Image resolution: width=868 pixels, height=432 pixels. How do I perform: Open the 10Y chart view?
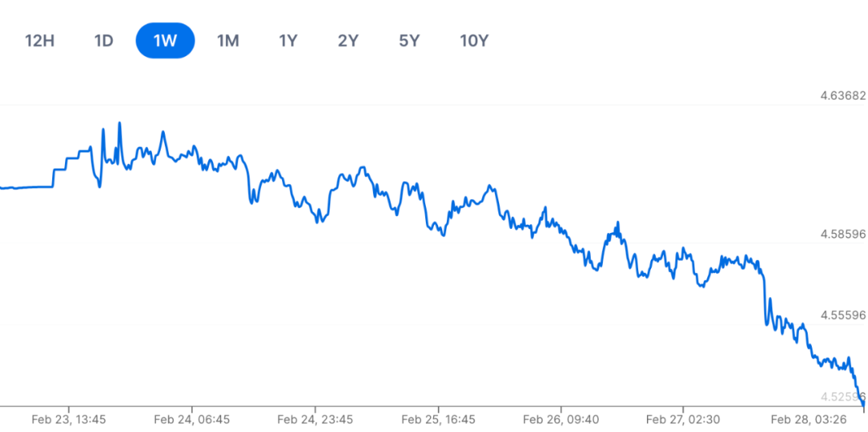474,41
